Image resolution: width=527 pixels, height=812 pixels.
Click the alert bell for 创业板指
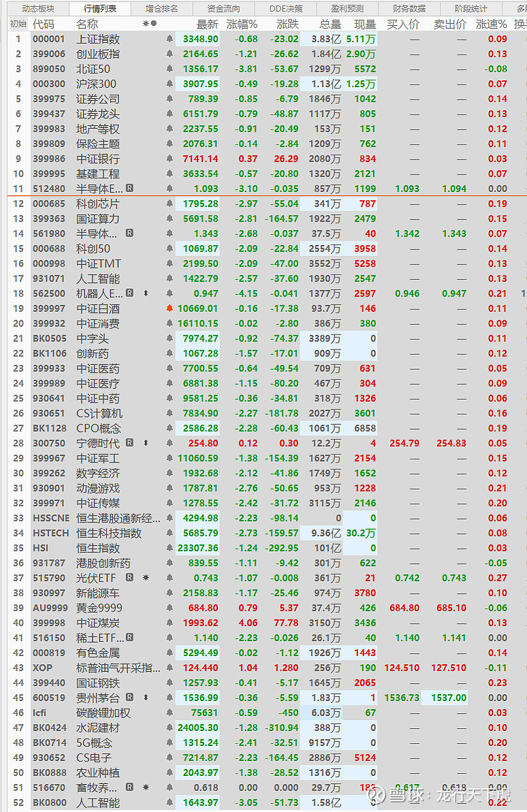pos(170,54)
